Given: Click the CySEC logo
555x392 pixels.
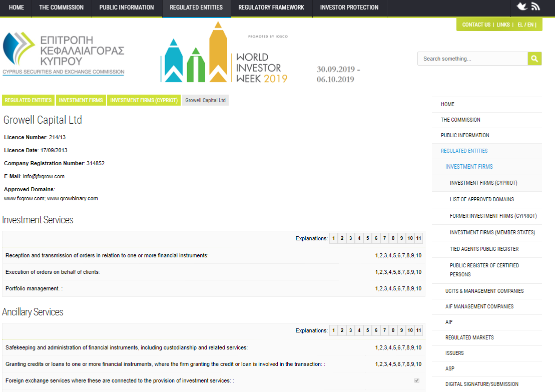Looking at the screenshot, I should click(x=64, y=54).
